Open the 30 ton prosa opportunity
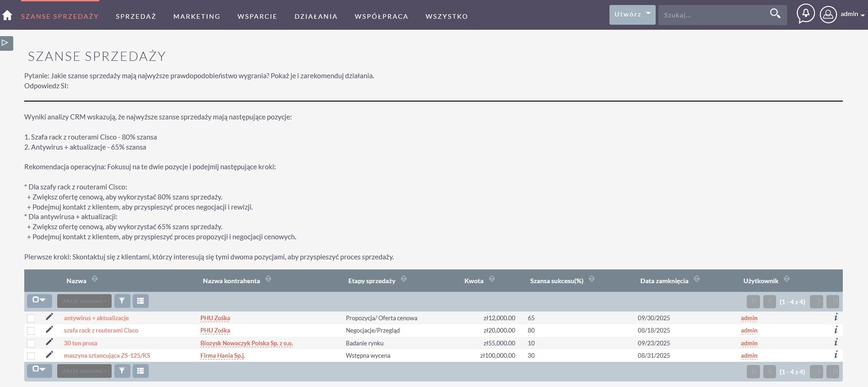The height and width of the screenshot is (387, 868). pos(81,343)
